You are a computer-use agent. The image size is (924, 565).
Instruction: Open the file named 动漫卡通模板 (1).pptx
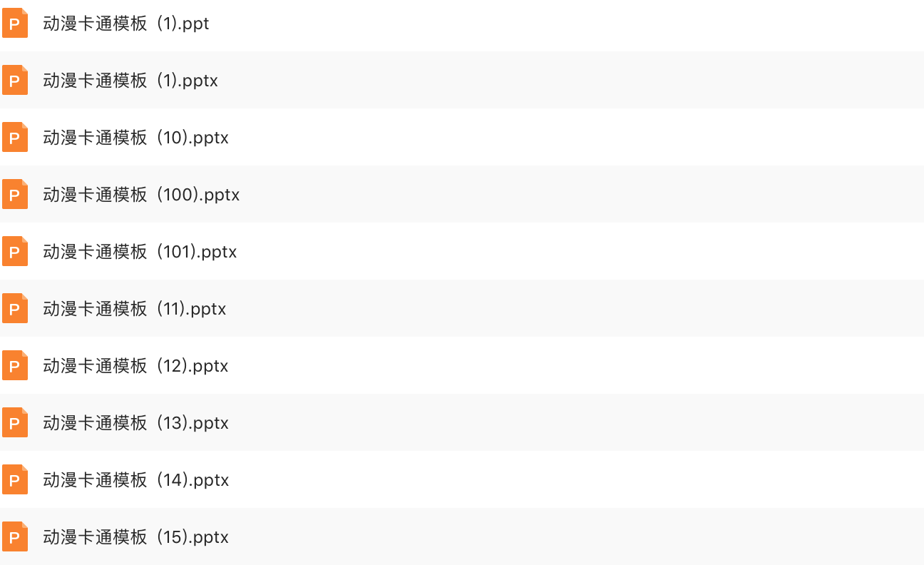(130, 81)
